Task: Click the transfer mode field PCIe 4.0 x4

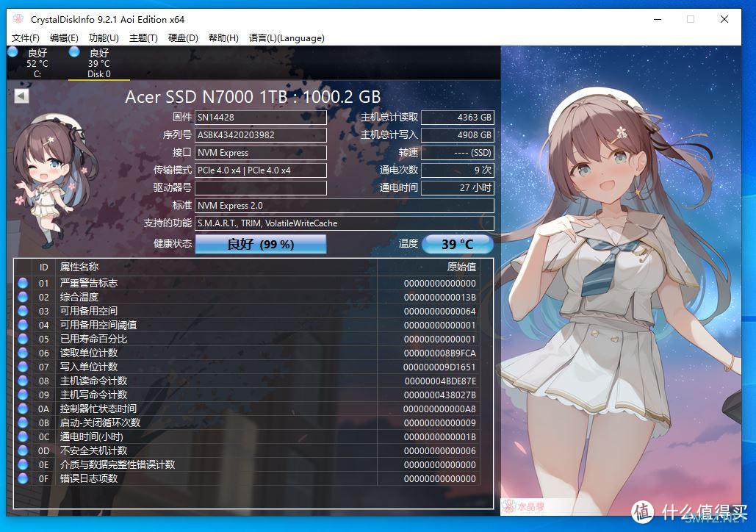Action: [x=261, y=170]
